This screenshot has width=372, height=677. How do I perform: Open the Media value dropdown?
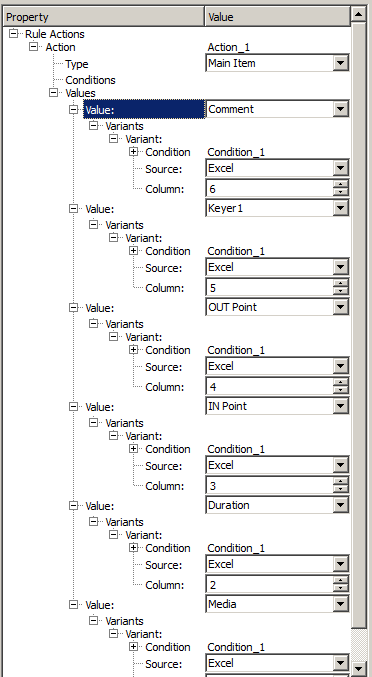[340, 604]
